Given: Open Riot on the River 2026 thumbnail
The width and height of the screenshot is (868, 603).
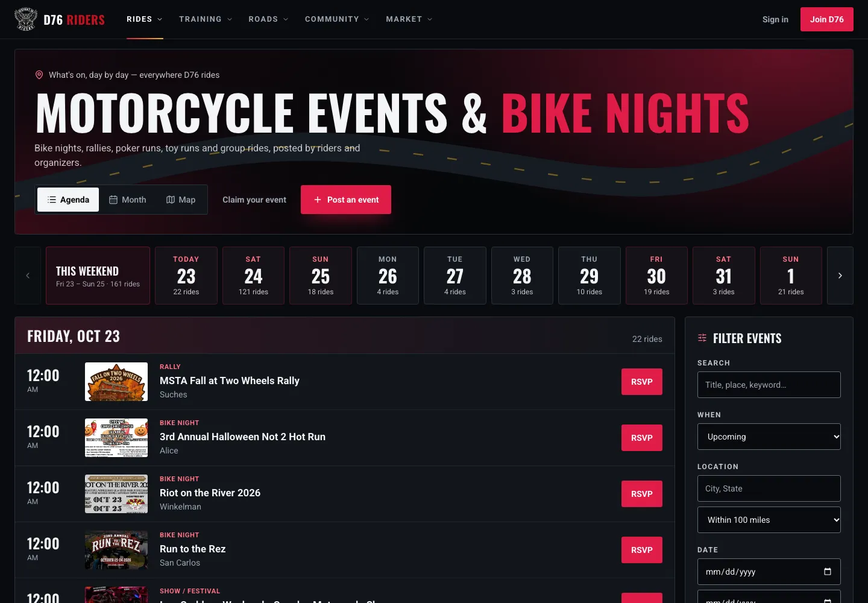Looking at the screenshot, I should (116, 494).
